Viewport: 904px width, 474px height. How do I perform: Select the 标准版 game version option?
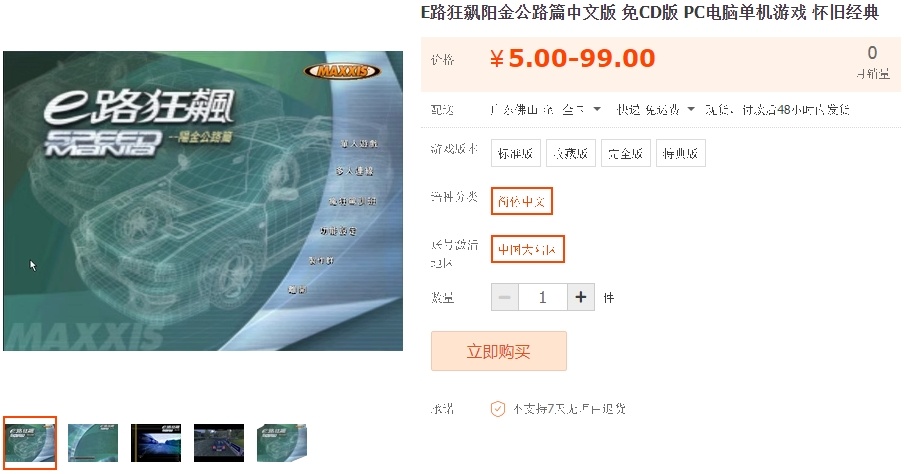pyautogui.click(x=515, y=153)
